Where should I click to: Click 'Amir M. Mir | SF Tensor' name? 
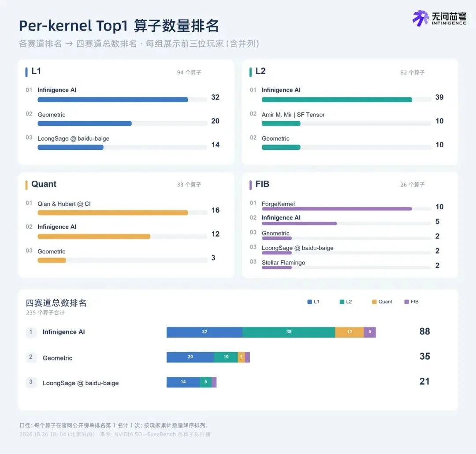293,115
